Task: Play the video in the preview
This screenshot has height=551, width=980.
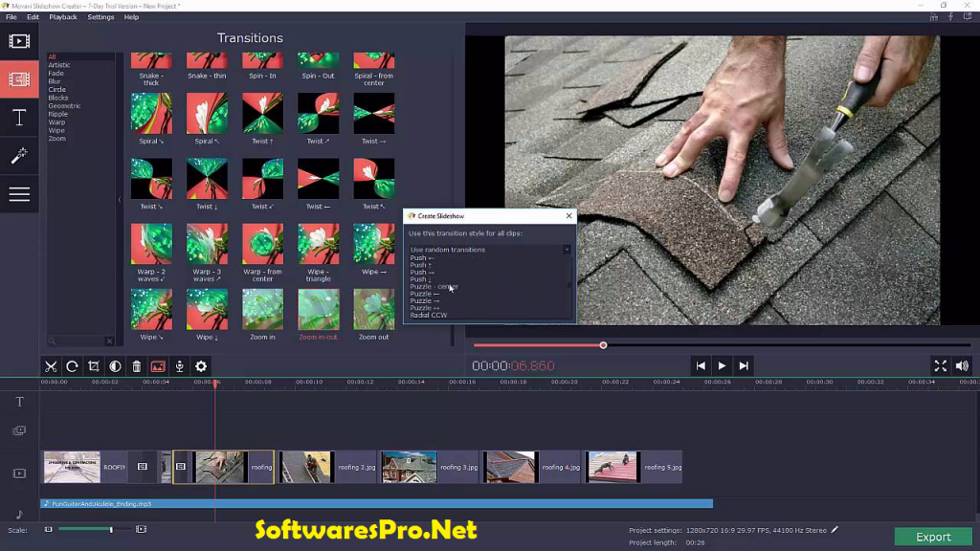Action: 722,364
